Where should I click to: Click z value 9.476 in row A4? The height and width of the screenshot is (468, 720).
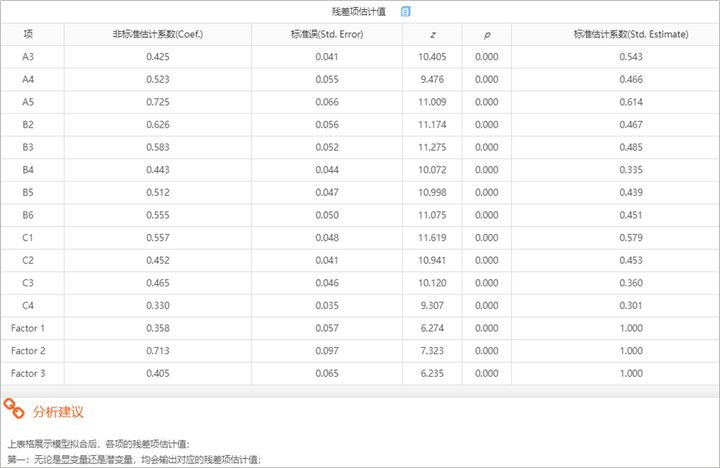tap(432, 79)
